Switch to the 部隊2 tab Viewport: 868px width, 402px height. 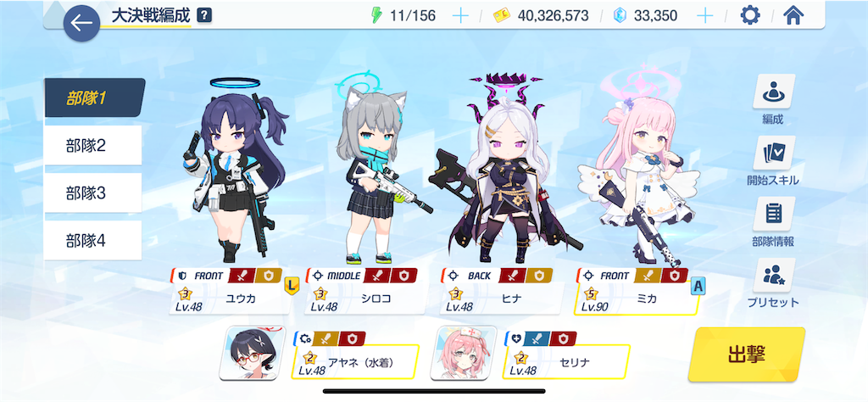click(93, 146)
